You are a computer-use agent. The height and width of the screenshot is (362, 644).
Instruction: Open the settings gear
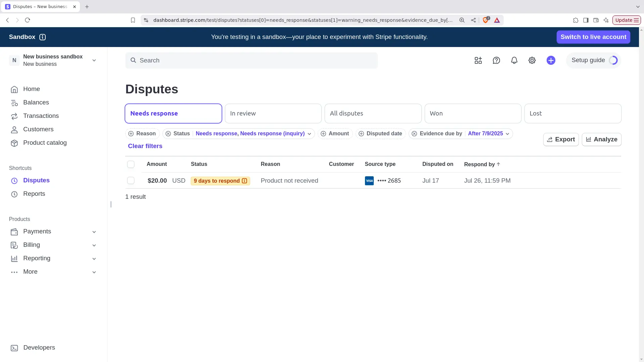pos(532,60)
